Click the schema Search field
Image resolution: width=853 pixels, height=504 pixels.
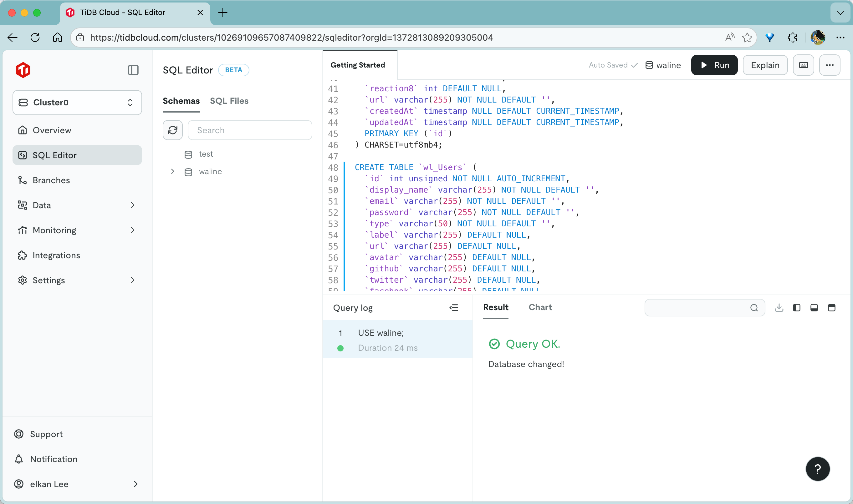(250, 130)
